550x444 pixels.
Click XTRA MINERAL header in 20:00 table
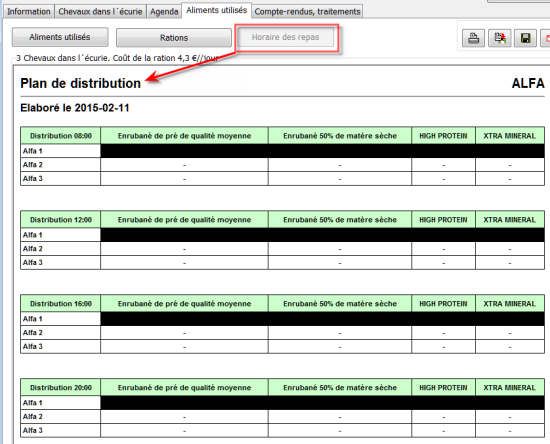(x=510, y=388)
